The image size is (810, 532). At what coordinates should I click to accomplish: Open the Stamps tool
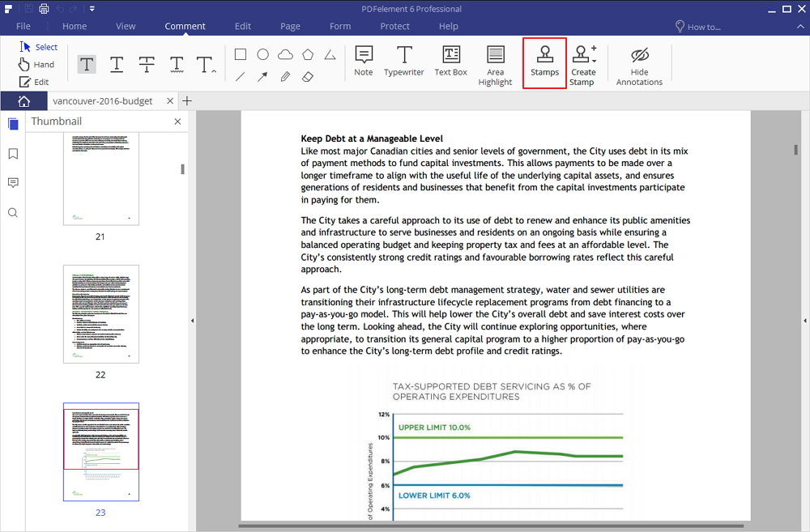pos(544,63)
